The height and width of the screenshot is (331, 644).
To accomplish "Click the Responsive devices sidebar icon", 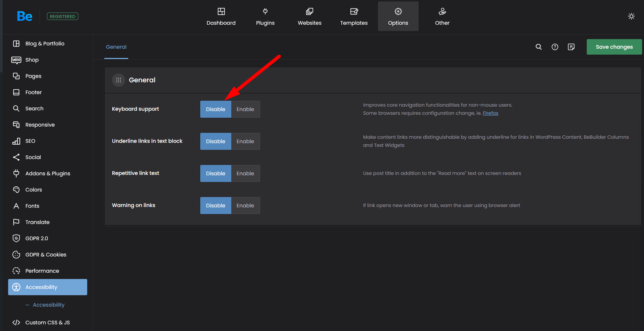I will 16,125.
